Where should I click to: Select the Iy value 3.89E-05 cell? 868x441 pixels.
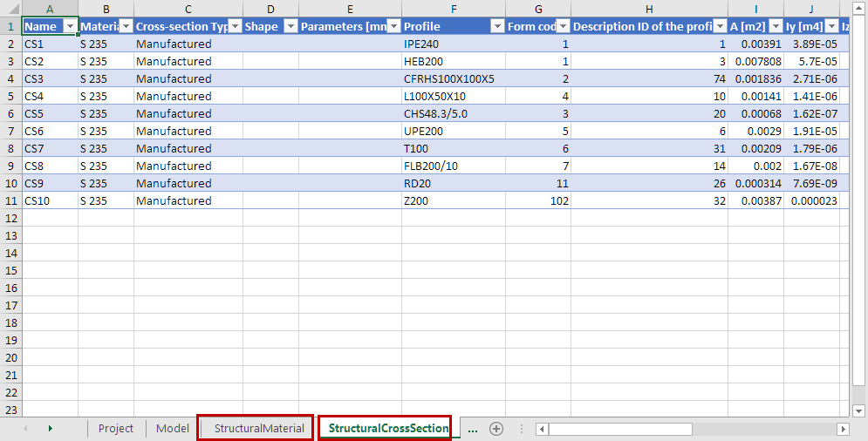pos(811,44)
